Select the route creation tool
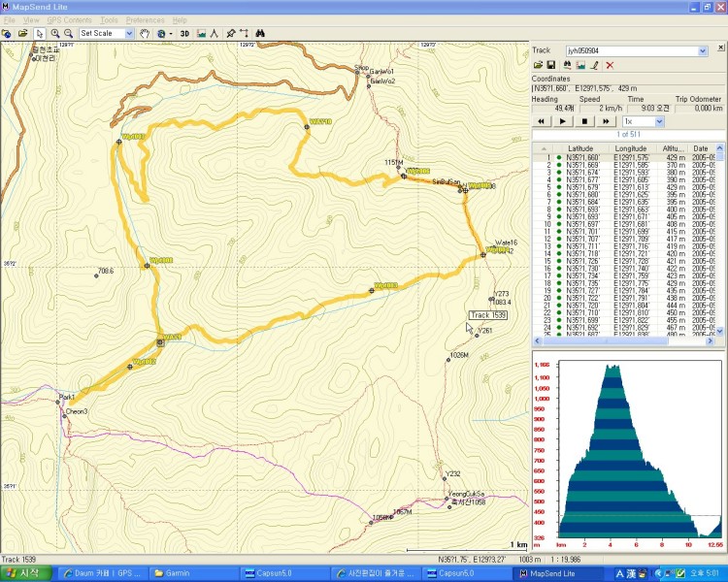Viewport: 728px width, 582px height. pos(244,33)
